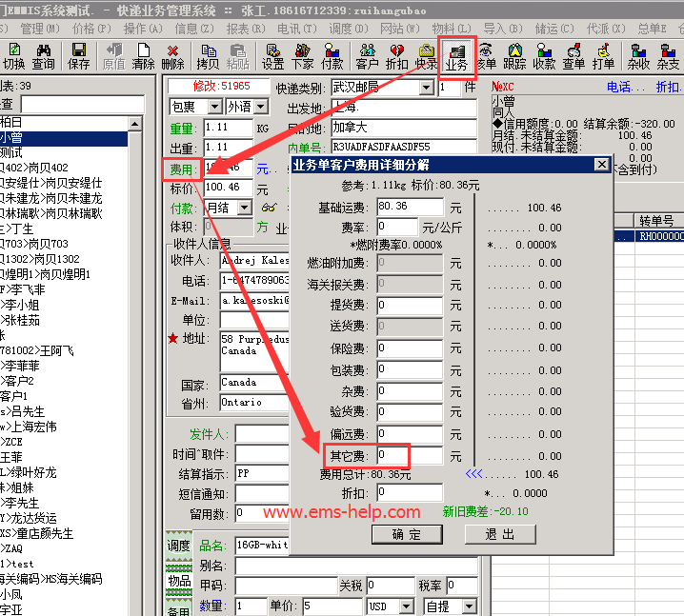The height and width of the screenshot is (616, 684).
Task: Expand the 包裹 package type dropdown
Action: tap(214, 107)
